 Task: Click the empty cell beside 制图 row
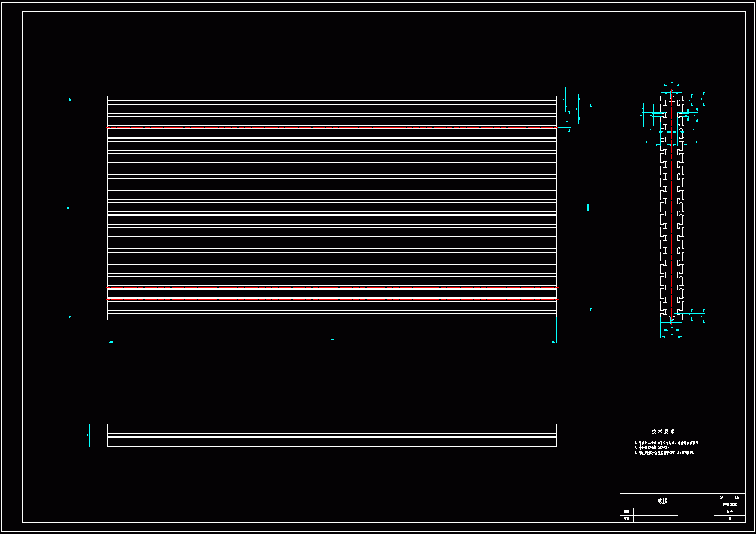644,512
